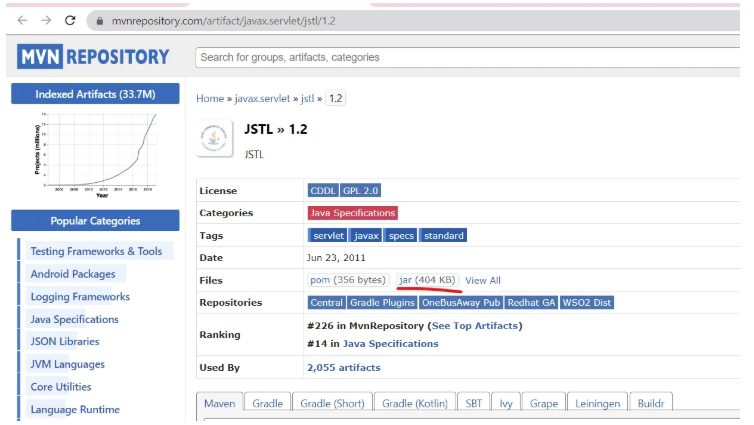Reload the page with refresh icon
The image size is (754, 425).
click(70, 21)
